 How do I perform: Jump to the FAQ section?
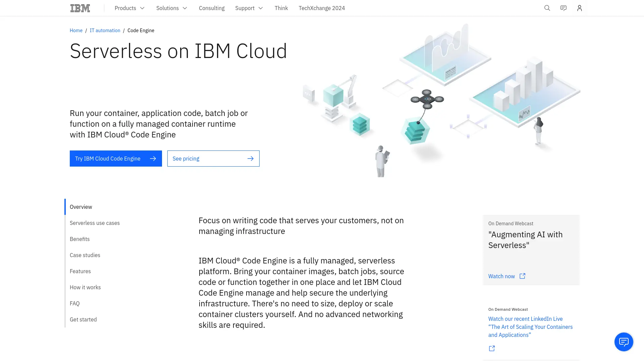pyautogui.click(x=74, y=303)
